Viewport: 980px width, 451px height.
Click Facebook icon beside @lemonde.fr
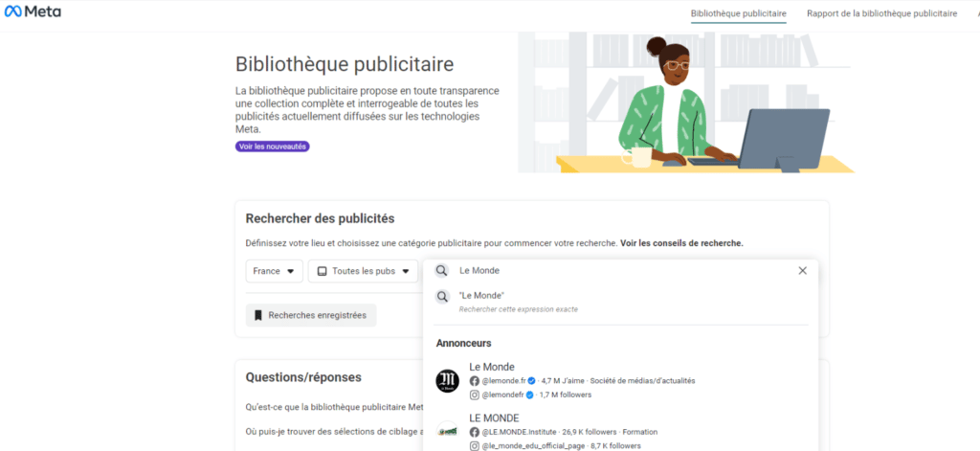point(475,380)
